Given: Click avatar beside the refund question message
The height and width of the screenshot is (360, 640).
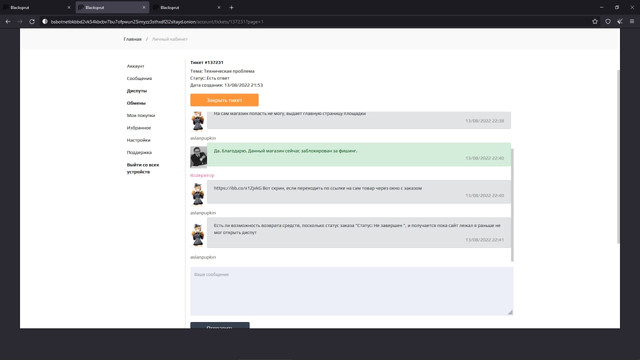Looking at the screenshot, I should point(198,235).
